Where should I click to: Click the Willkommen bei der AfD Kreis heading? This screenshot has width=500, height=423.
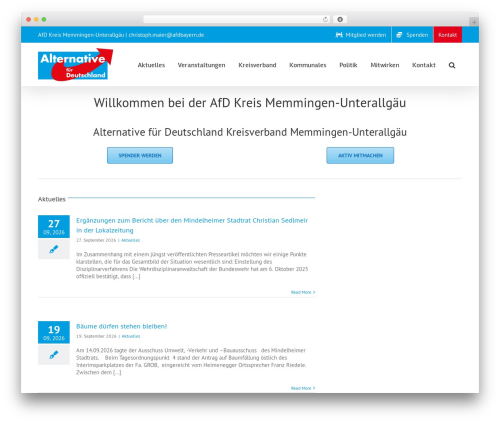[250, 103]
